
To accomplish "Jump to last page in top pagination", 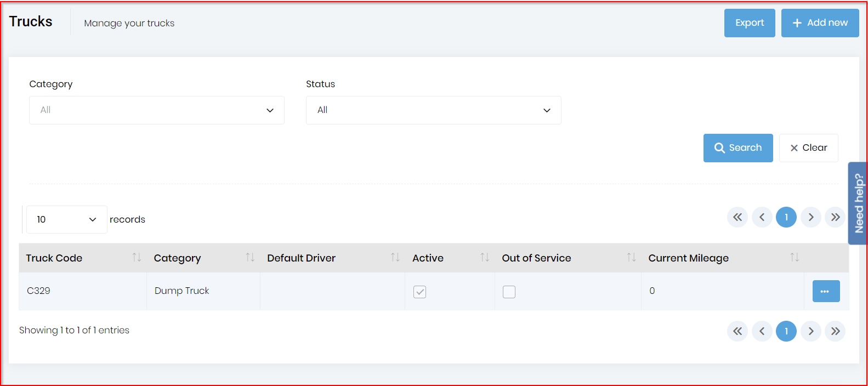I will (835, 217).
